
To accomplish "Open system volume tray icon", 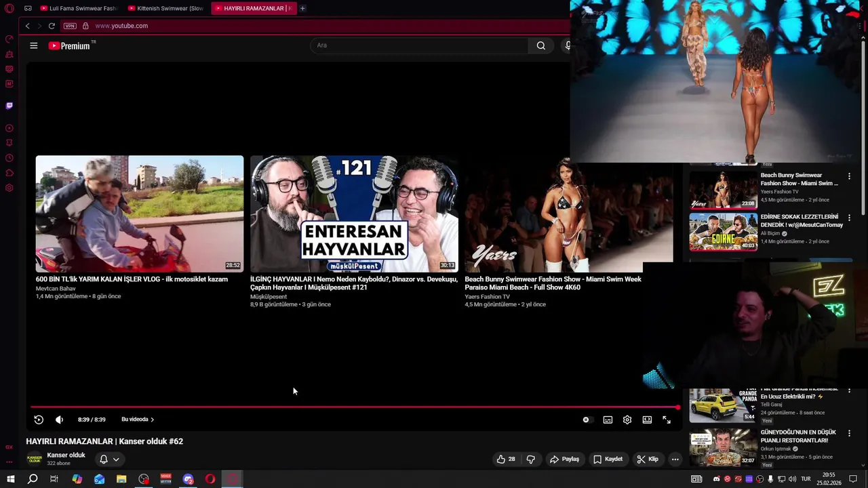I will click(x=792, y=479).
